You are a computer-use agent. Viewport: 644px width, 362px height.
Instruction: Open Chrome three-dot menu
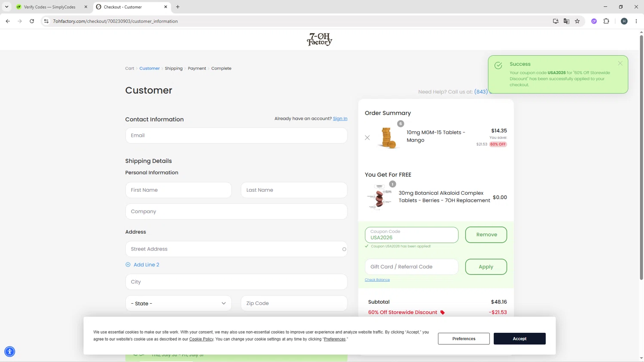636,21
